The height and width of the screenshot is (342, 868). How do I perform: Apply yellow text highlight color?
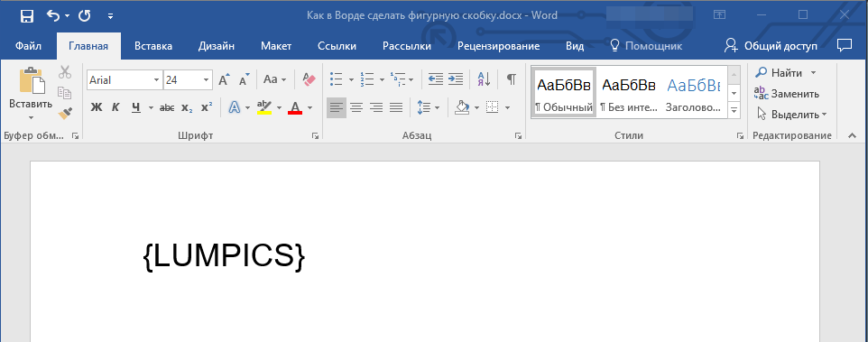[264, 107]
